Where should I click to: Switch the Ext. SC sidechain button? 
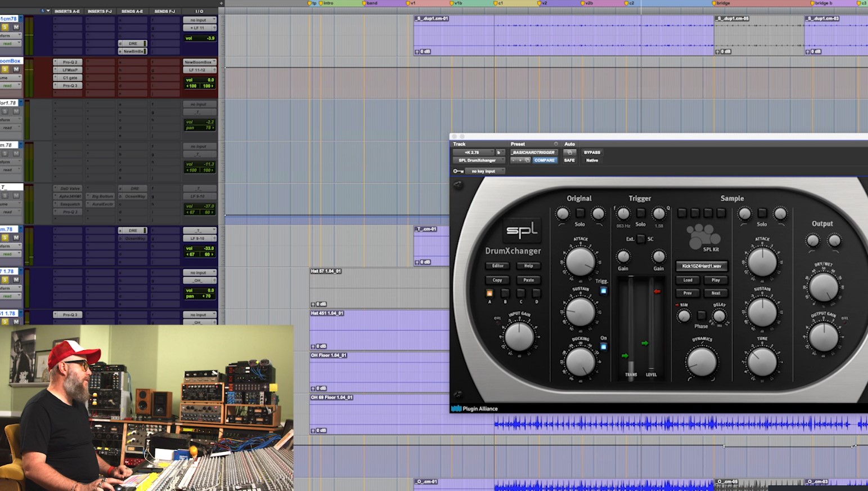coord(641,239)
